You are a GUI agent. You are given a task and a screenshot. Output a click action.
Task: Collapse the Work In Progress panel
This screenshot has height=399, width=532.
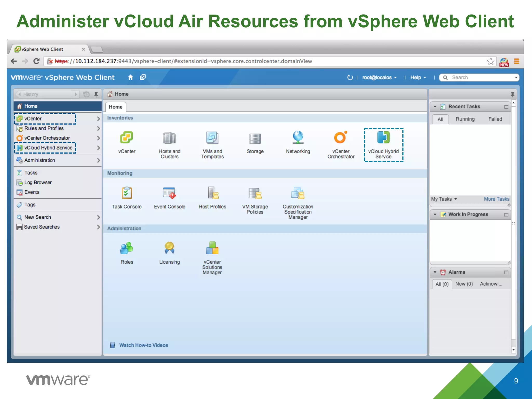(x=435, y=214)
